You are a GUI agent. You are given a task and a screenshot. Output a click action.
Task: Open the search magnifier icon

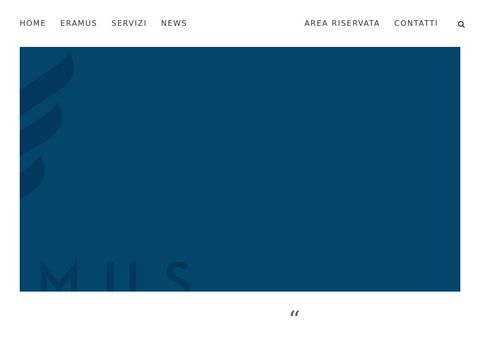pos(461,24)
